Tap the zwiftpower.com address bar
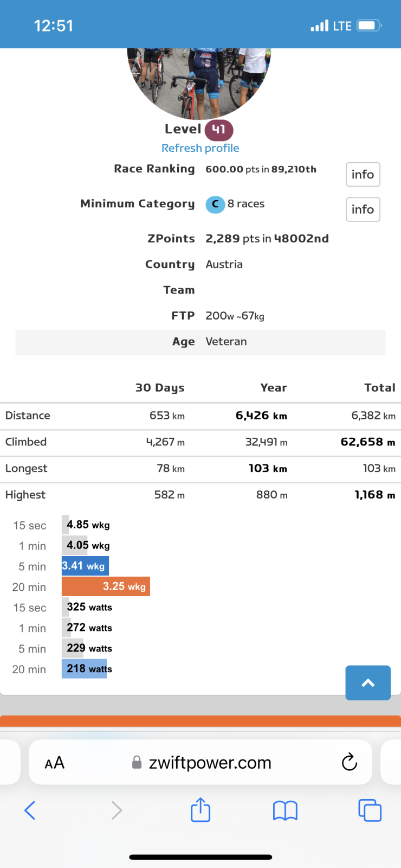Viewport: 401px width, 868px height. [x=210, y=763]
